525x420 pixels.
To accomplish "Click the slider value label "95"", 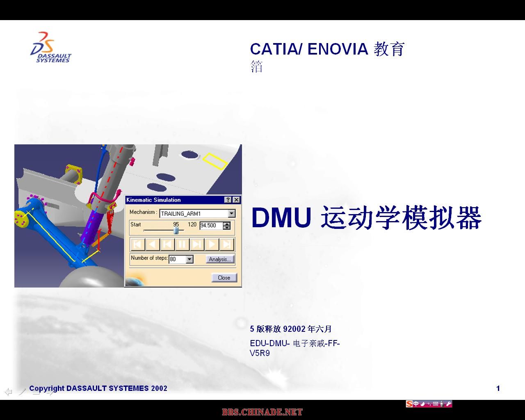I will 176,224.
